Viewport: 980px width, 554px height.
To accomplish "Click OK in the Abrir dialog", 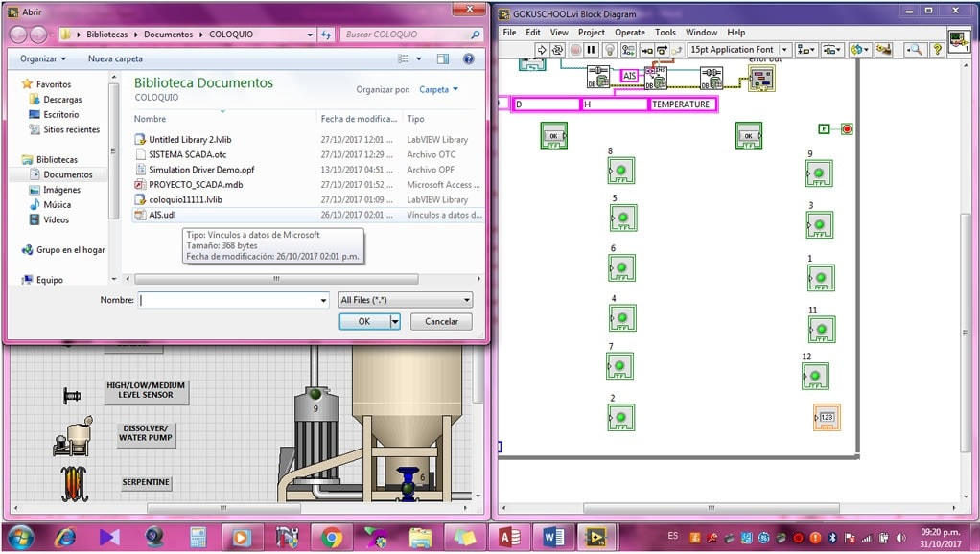I will [x=364, y=322].
